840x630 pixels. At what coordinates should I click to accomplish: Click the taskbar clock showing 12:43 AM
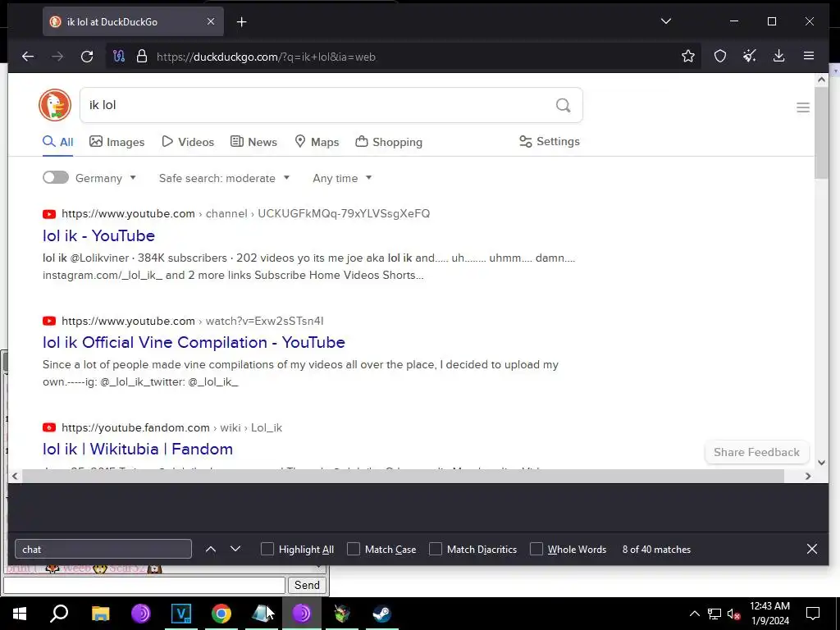769,614
